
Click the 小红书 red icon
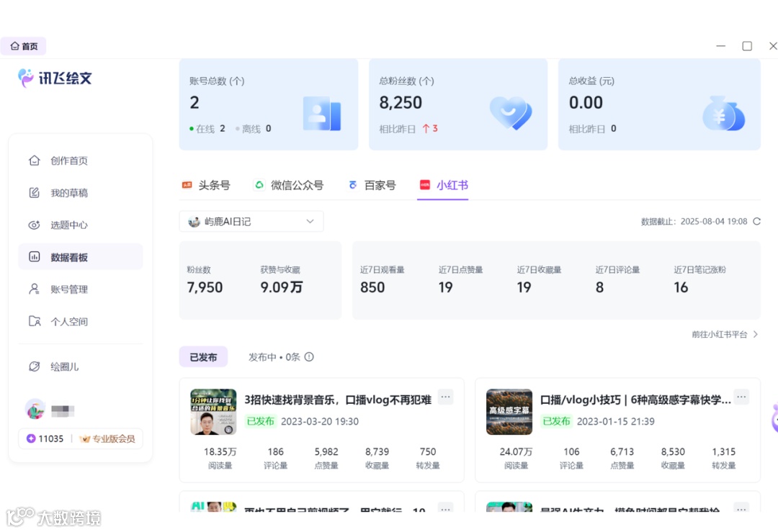coord(425,185)
